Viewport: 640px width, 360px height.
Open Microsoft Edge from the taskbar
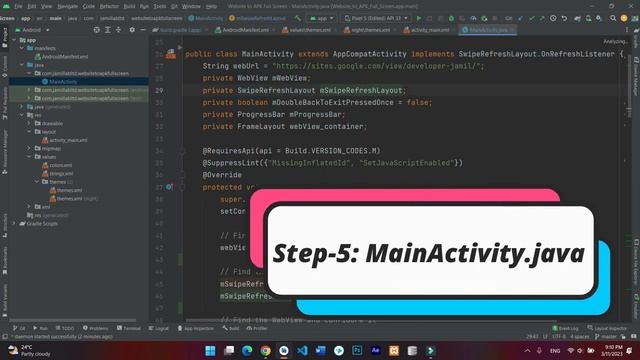coord(247,351)
